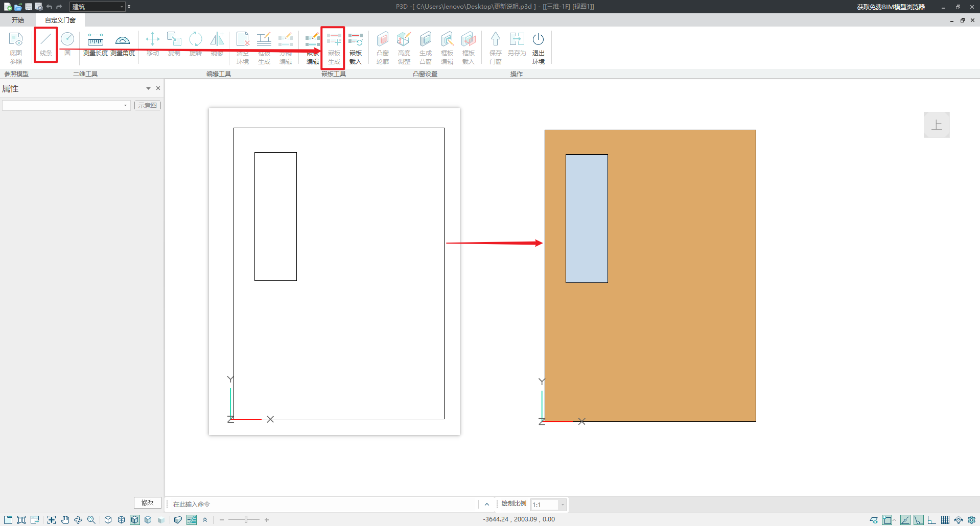The width and height of the screenshot is (980, 526).
Task: Select the 嵌板编辑 panel edit tool
Action: (x=312, y=47)
